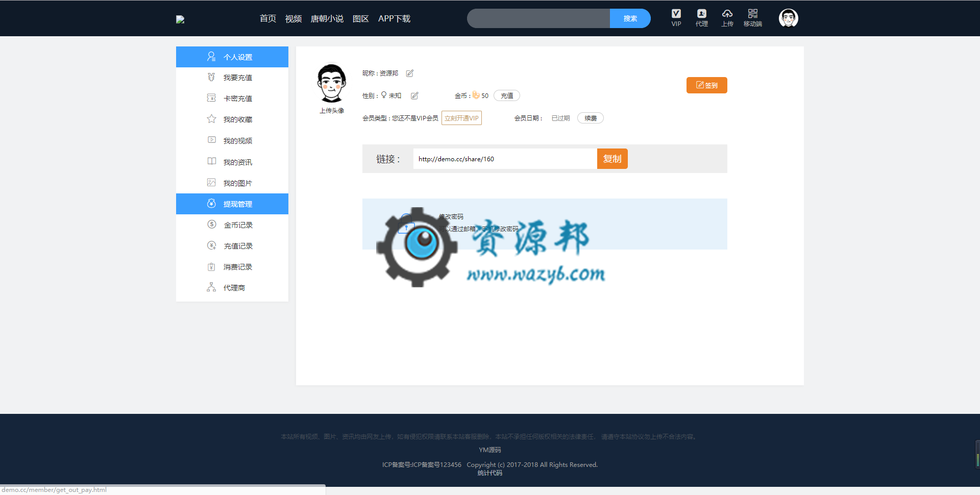The image size is (980, 495).
Task: Click the 续费 renew button
Action: 591,118
